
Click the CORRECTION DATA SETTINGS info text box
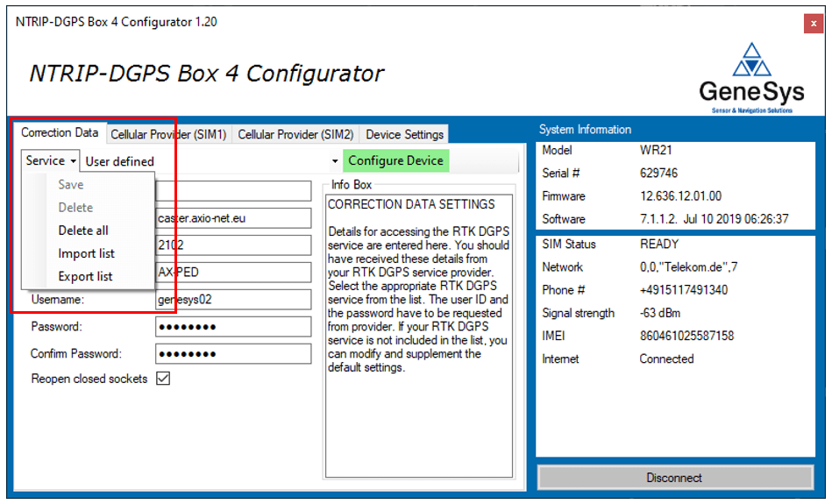(x=419, y=336)
